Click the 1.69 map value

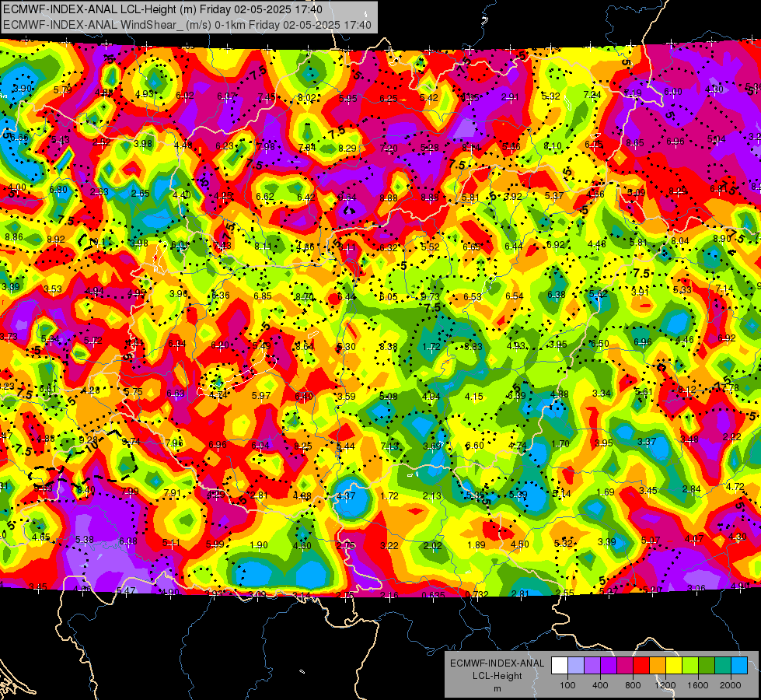tap(606, 492)
